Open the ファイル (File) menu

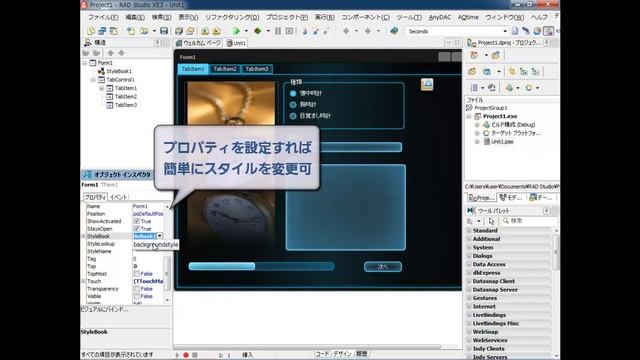click(x=103, y=17)
